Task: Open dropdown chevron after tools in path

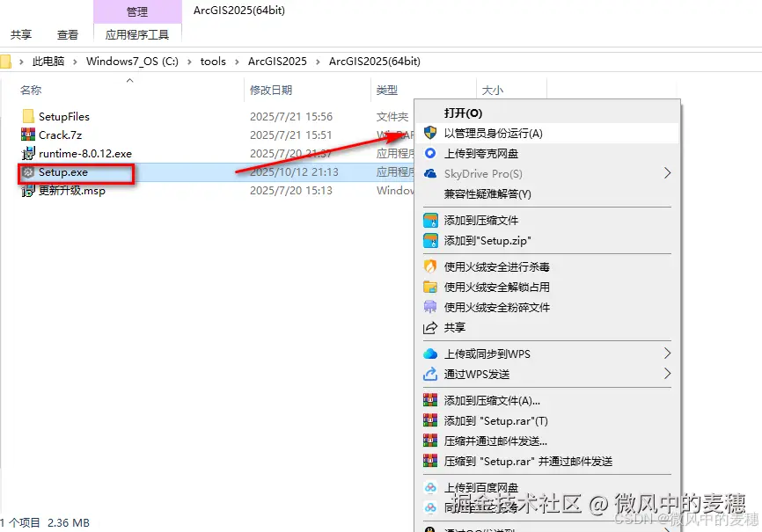Action: (237, 62)
